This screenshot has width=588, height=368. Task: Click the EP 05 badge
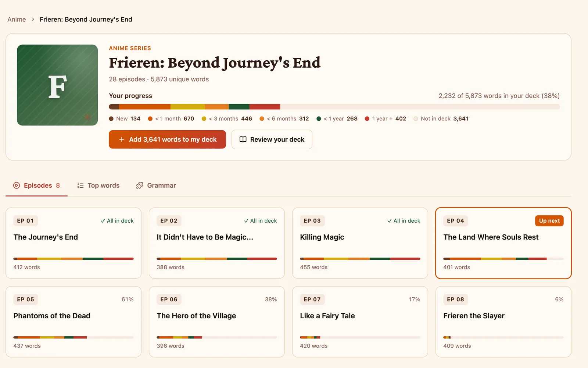pyautogui.click(x=25, y=300)
